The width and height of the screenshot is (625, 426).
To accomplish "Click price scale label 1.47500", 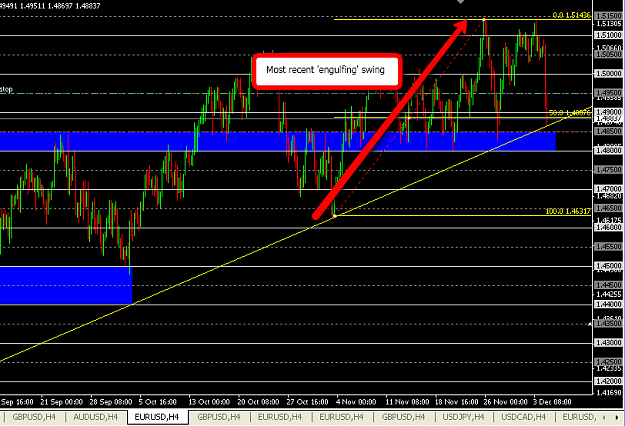I will pyautogui.click(x=609, y=170).
